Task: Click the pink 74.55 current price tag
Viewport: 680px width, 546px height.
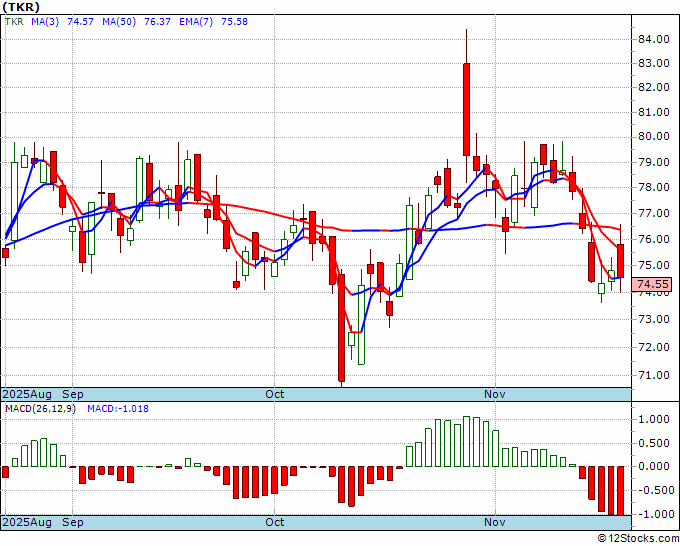Action: pyautogui.click(x=652, y=284)
